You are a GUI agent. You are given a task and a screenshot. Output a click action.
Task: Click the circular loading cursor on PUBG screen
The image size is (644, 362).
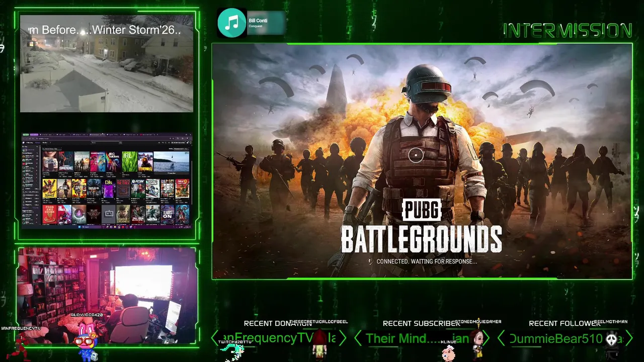pos(416,155)
